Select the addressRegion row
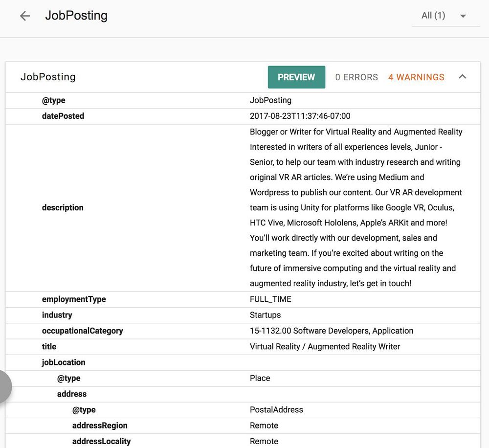 tap(100, 426)
